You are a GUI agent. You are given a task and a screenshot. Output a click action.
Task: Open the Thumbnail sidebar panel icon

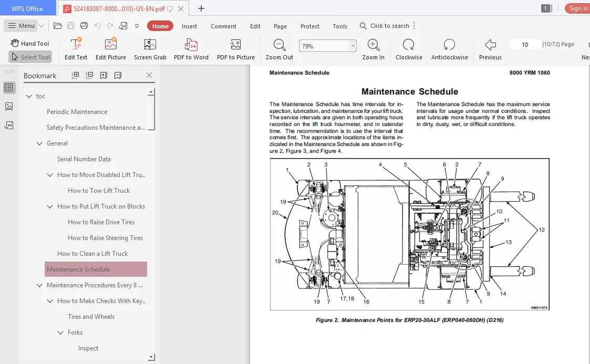(9, 107)
